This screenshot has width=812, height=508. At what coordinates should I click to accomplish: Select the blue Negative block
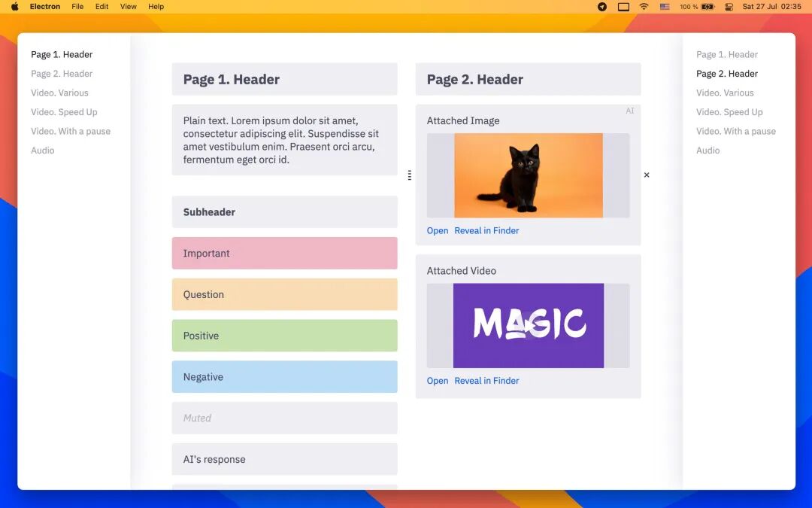[285, 377]
